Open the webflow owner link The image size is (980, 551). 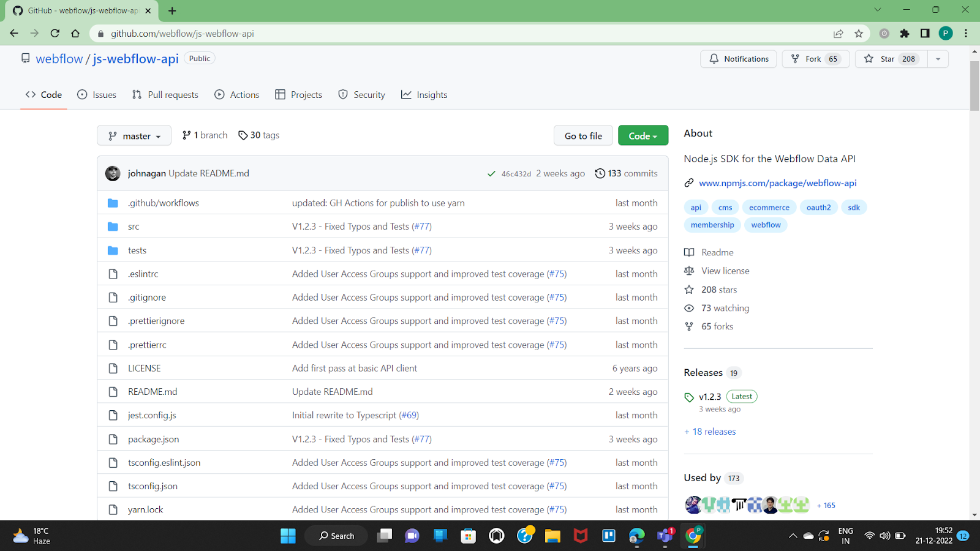pos(59,59)
